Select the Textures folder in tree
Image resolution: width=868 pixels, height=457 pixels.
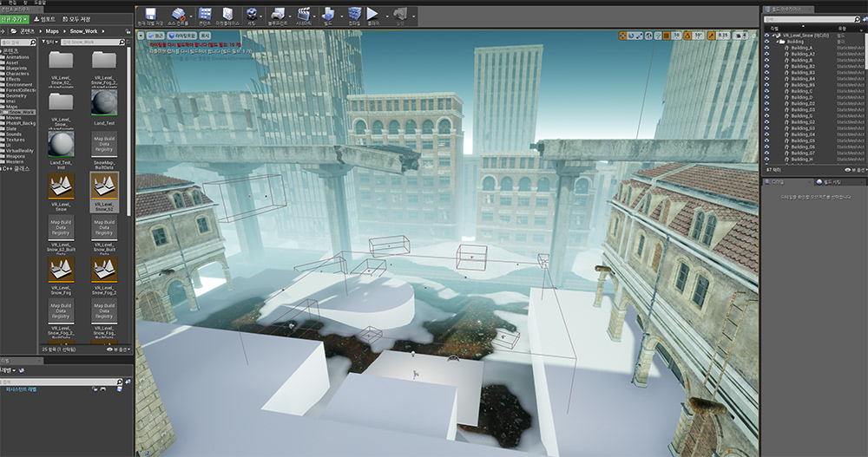click(16, 140)
